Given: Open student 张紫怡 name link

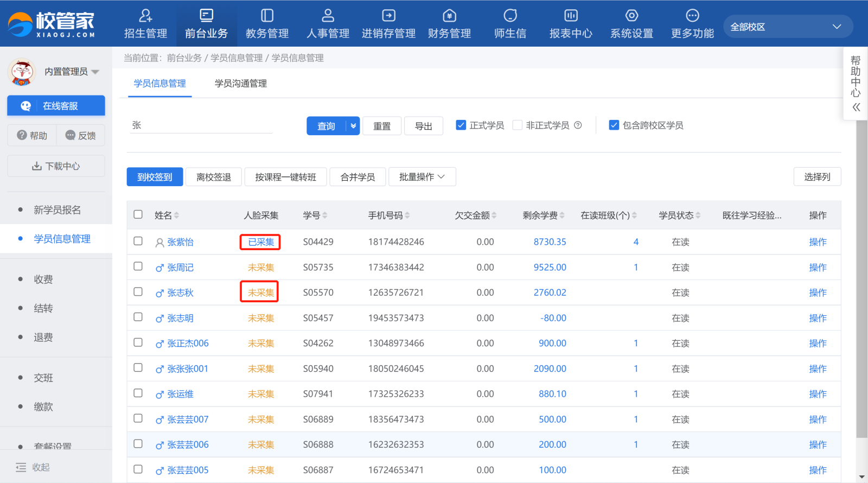Looking at the screenshot, I should 180,242.
